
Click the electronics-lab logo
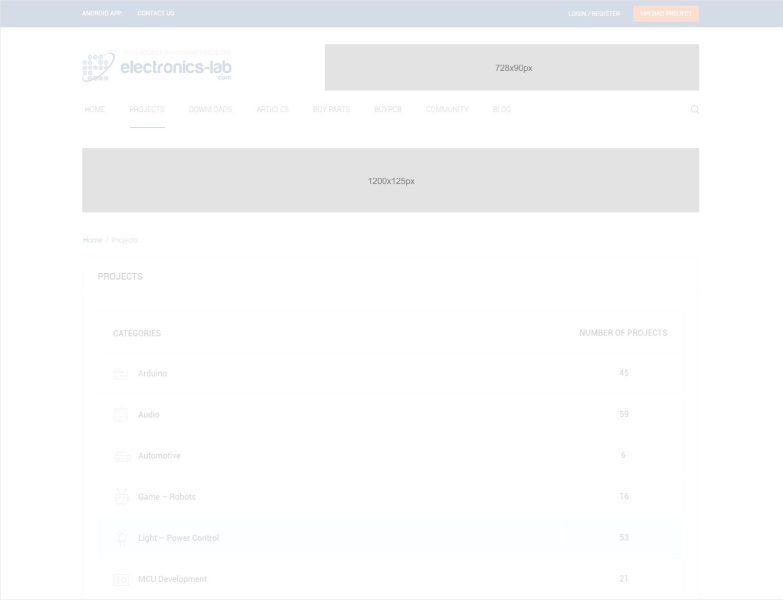[157, 67]
